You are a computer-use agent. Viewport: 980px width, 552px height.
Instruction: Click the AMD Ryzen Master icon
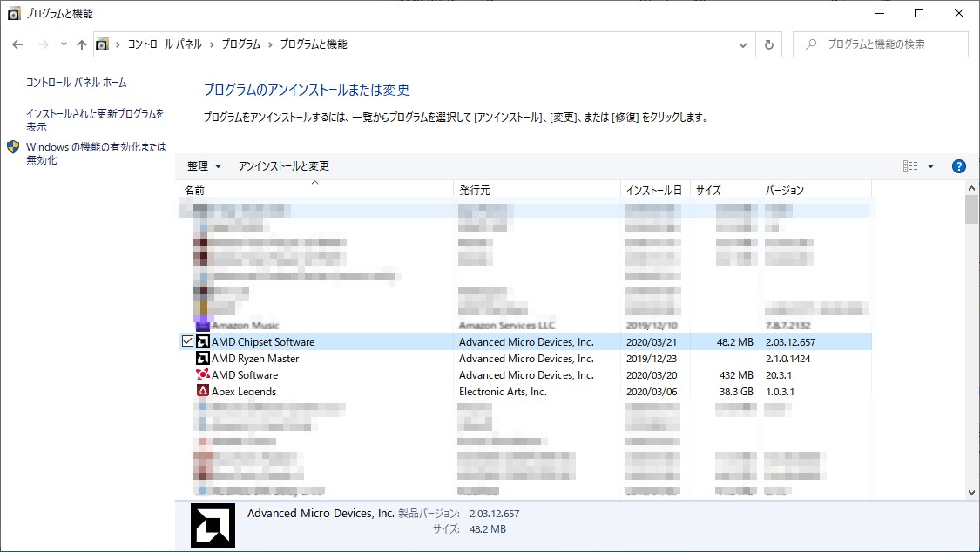[x=202, y=358]
